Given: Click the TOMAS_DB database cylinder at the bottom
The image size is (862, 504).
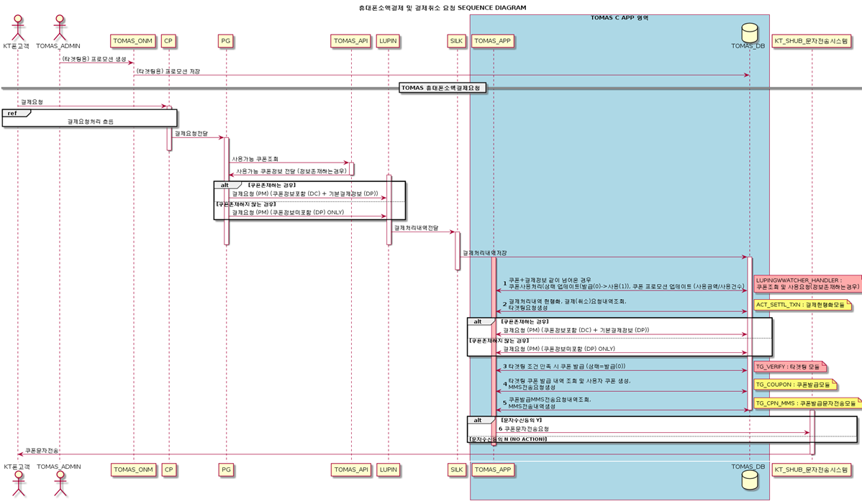Looking at the screenshot, I should (750, 480).
